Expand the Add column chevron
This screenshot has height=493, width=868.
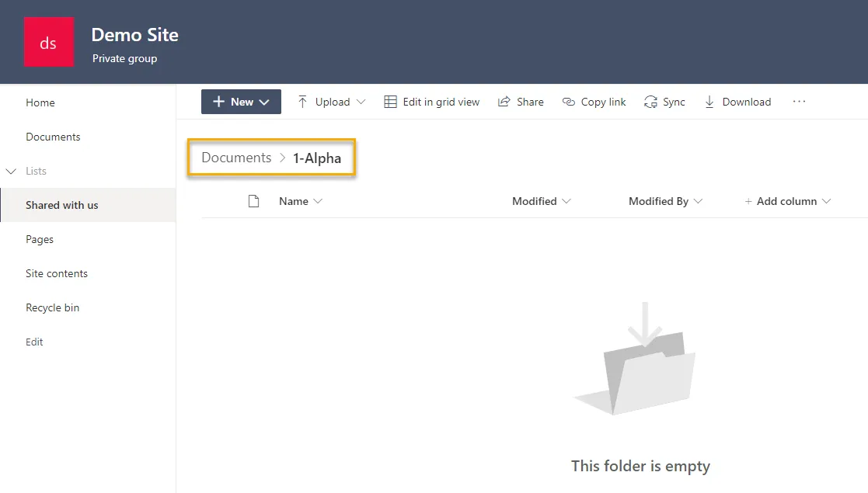coord(827,201)
